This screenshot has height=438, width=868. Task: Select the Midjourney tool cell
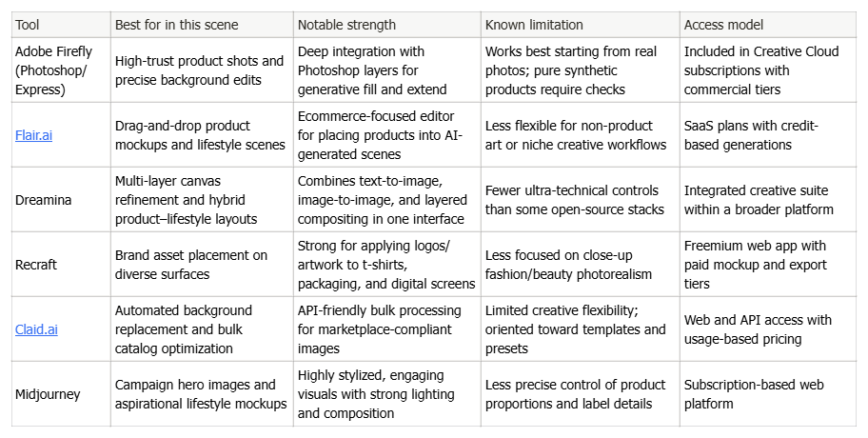[x=61, y=394]
